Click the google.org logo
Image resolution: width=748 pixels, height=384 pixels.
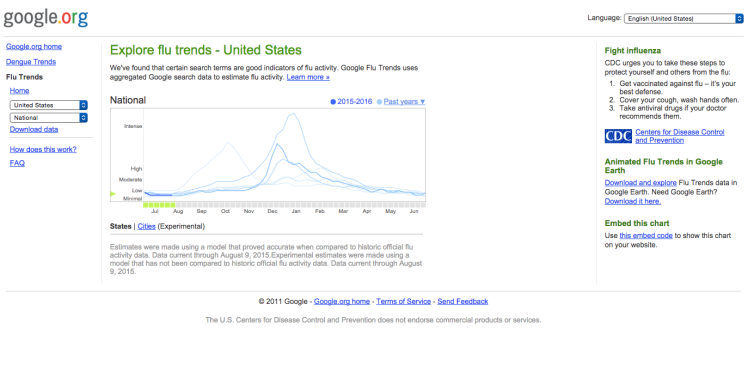point(46,18)
